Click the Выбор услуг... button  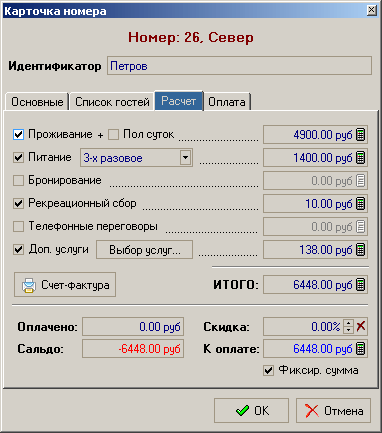tap(144, 250)
